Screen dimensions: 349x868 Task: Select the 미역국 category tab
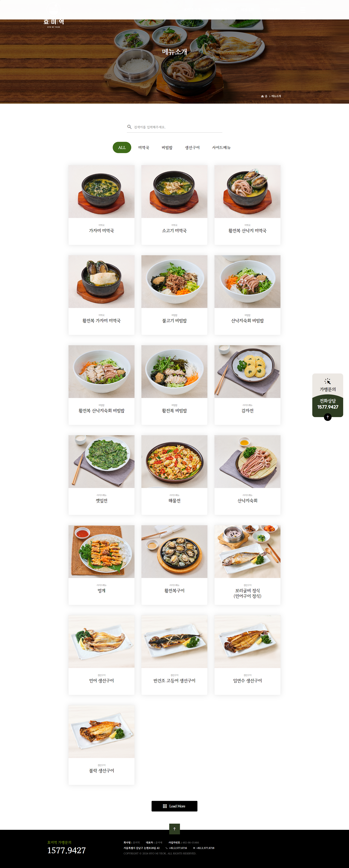point(143,148)
